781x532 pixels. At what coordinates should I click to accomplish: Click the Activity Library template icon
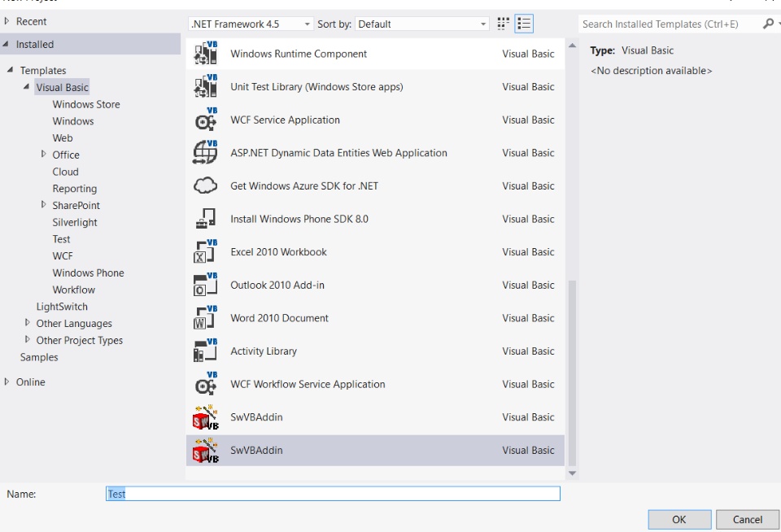(x=205, y=351)
